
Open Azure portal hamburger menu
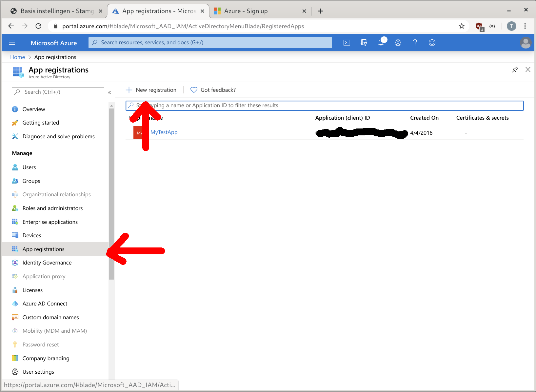(12, 43)
